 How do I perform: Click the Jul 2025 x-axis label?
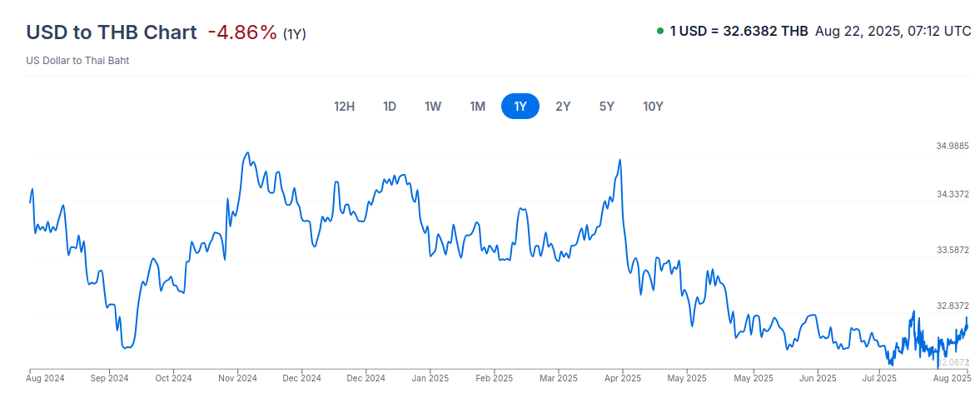878,379
